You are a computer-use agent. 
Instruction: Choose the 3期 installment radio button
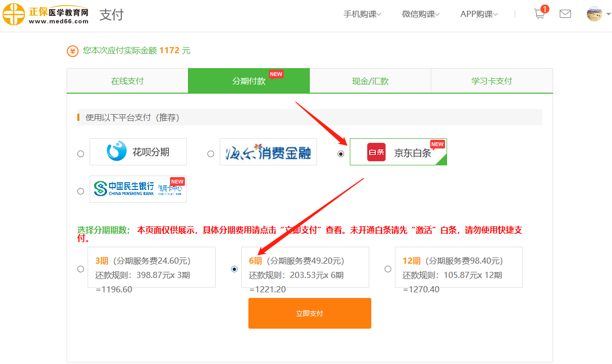[80, 269]
